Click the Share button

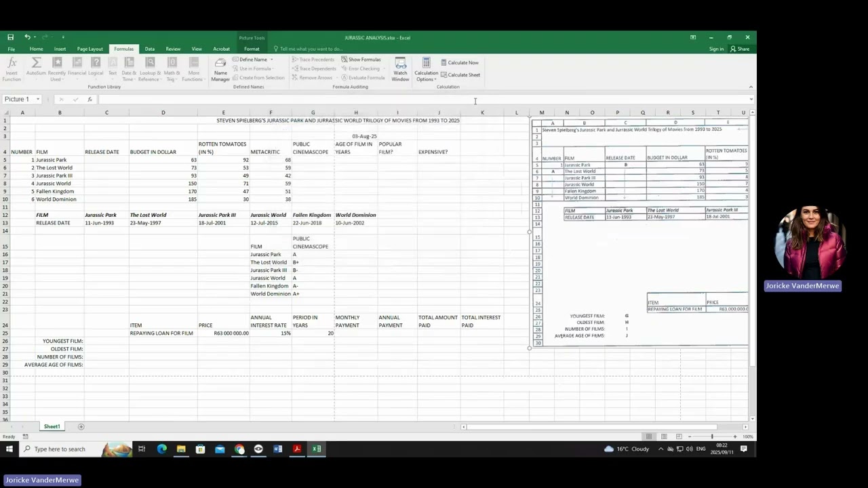tap(740, 49)
